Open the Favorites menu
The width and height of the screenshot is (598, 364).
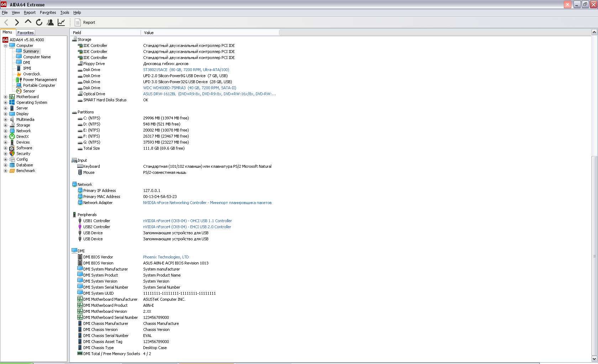(x=48, y=12)
